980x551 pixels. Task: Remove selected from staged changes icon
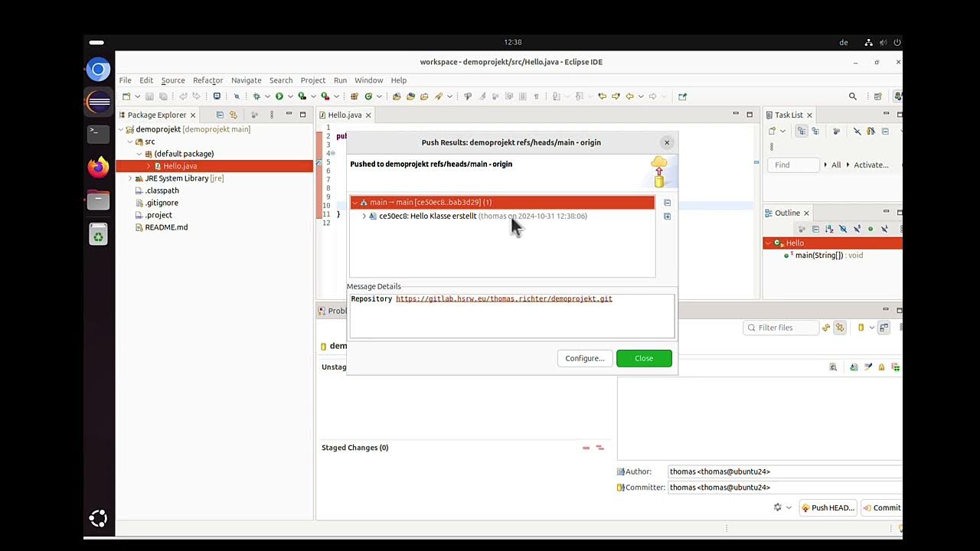pyautogui.click(x=586, y=448)
